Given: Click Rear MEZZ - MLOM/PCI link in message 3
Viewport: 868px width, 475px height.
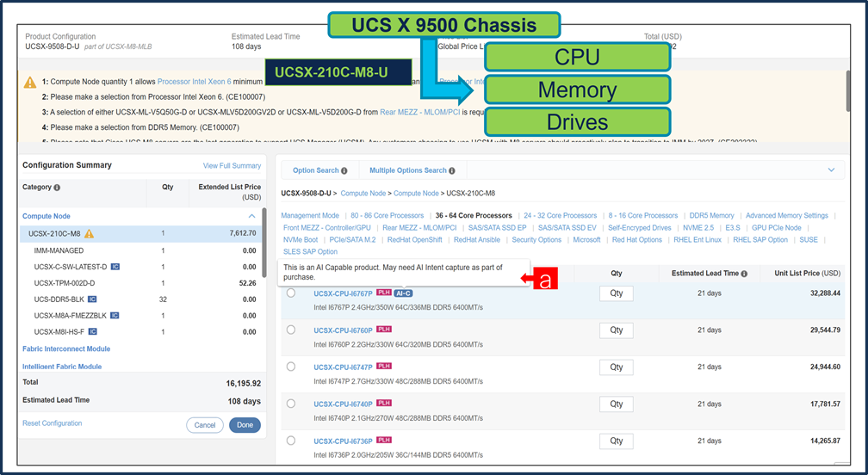Looking at the screenshot, I should point(420,112).
